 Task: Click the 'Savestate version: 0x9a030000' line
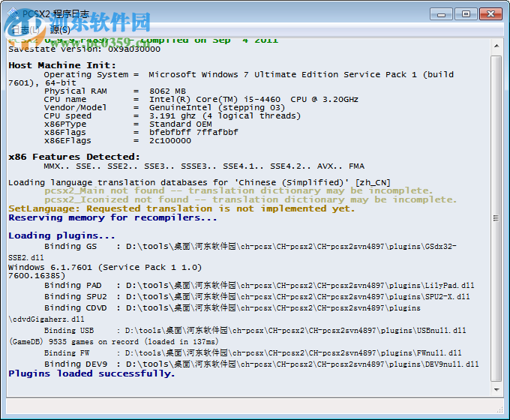tap(84, 49)
